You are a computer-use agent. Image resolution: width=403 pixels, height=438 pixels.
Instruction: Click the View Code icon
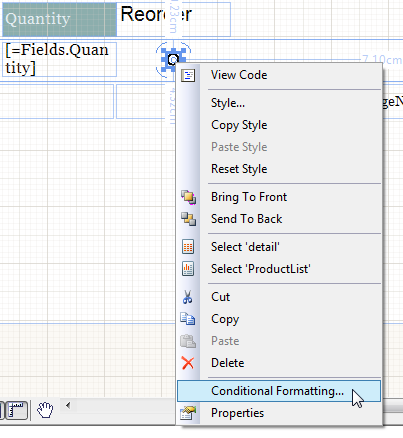[x=188, y=75]
